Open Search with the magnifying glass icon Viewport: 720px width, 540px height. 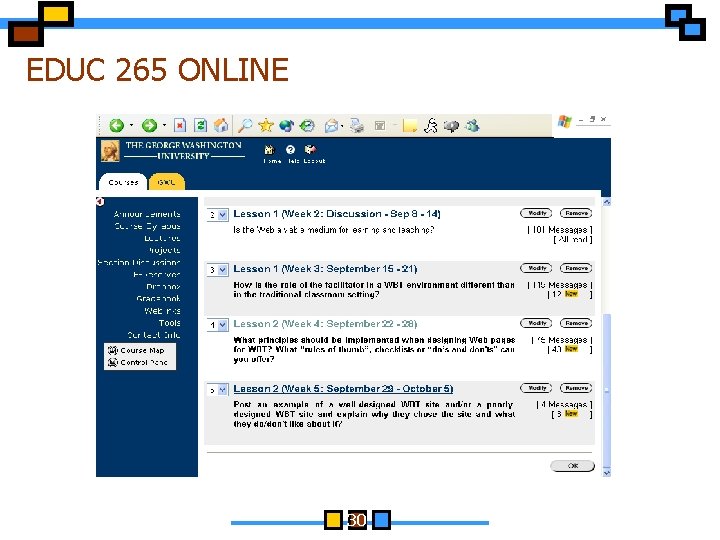click(x=245, y=125)
